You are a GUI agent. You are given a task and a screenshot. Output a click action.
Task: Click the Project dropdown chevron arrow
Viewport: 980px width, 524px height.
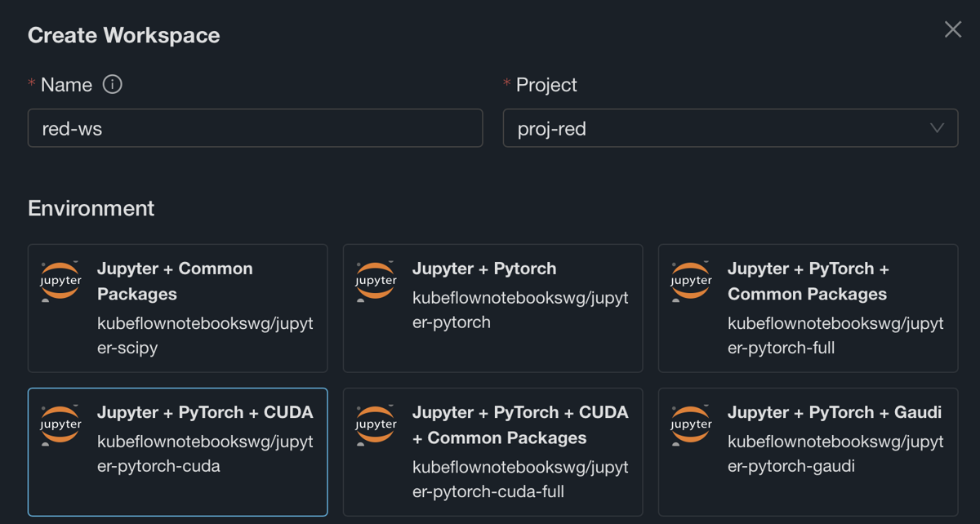[x=937, y=129]
